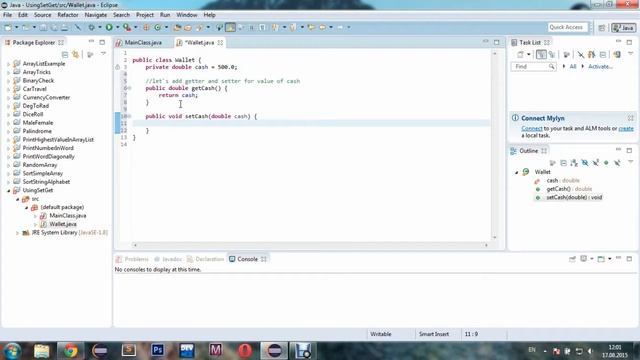Image resolution: width=640 pixels, height=360 pixels.
Task: Expand JRE System Library node
Action: 18,233
